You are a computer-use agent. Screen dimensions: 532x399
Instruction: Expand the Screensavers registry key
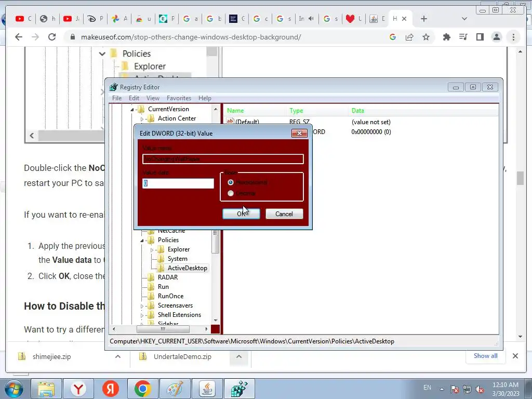pyautogui.click(x=142, y=305)
